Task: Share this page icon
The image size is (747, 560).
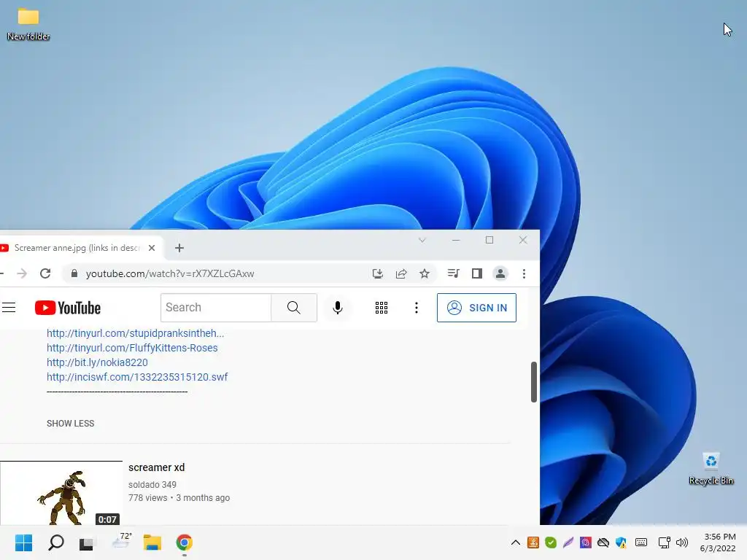Action: [401, 274]
